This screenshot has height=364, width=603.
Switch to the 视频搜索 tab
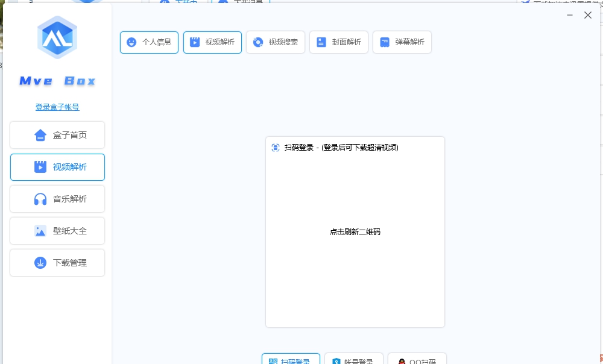(276, 42)
